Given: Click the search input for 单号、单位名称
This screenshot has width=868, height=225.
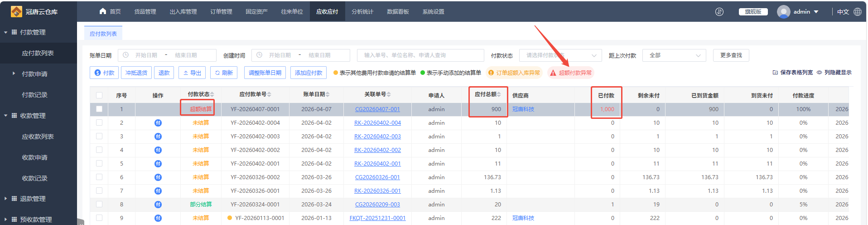Looking at the screenshot, I should 420,55.
